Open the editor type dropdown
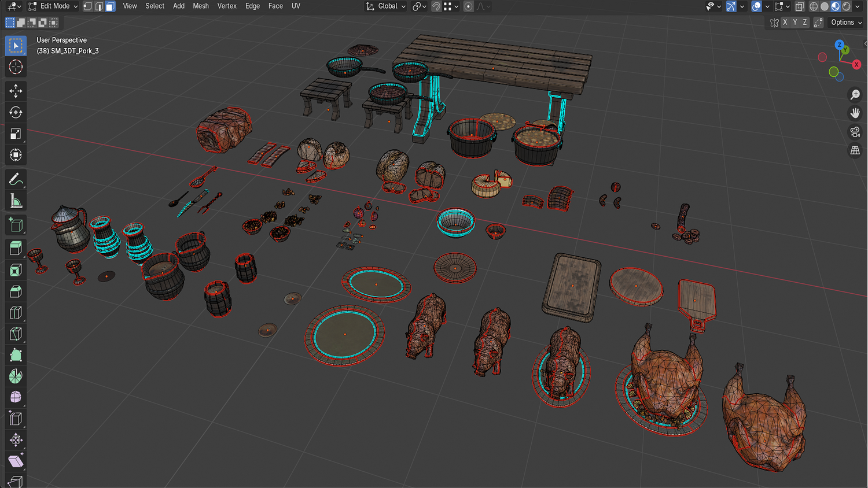The width and height of the screenshot is (868, 488). point(14,6)
